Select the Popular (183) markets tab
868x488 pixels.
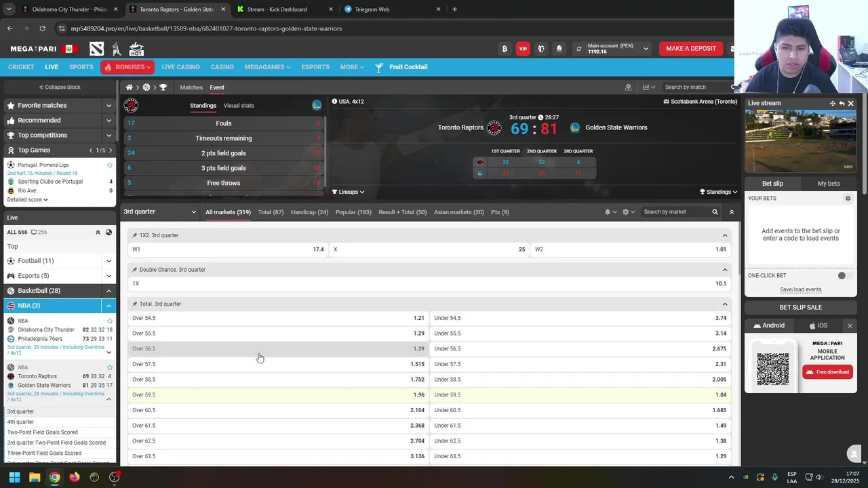tap(353, 212)
